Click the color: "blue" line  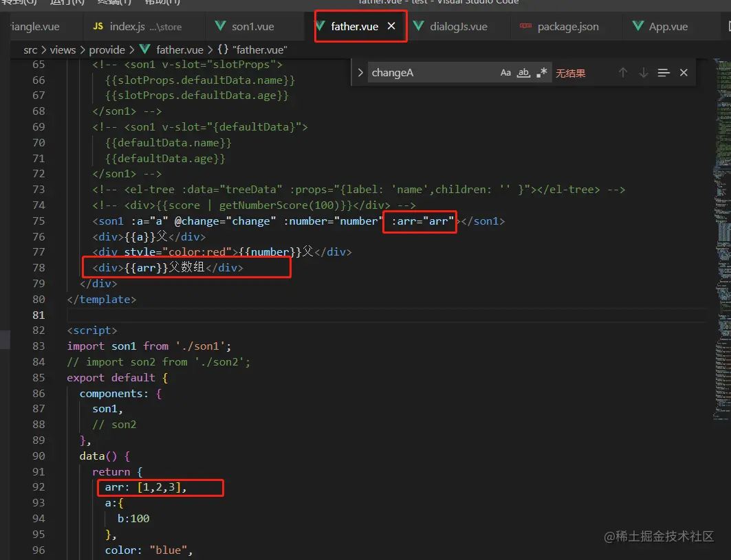coord(149,550)
